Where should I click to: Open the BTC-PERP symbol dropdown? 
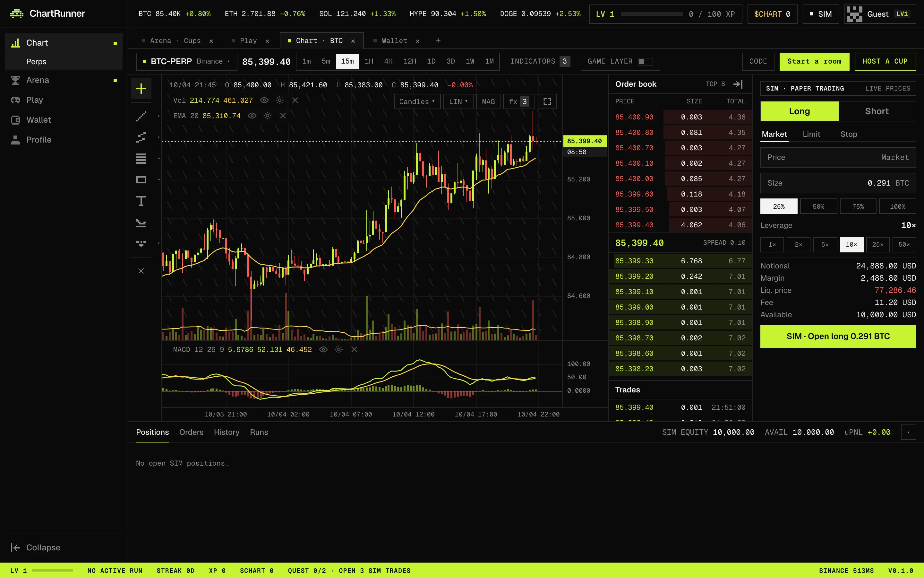(x=186, y=62)
